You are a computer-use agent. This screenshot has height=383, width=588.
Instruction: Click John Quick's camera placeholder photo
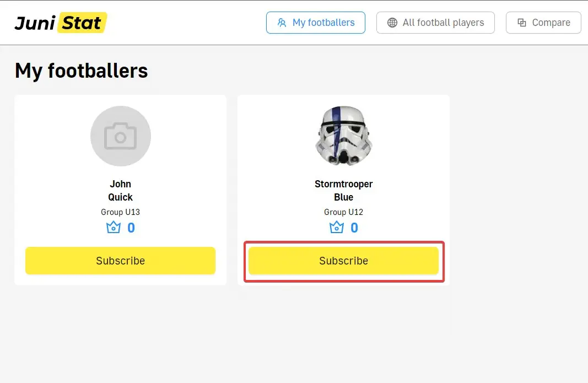121,136
